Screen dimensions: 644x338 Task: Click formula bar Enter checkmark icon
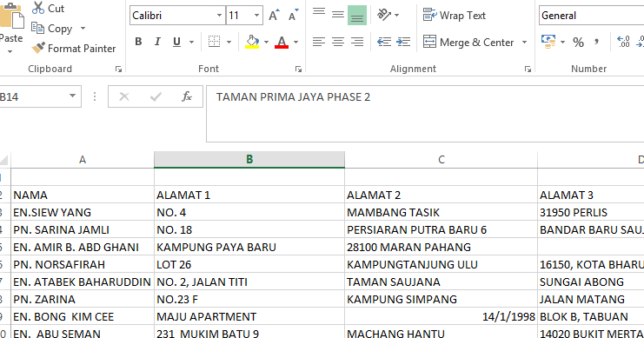(156, 97)
